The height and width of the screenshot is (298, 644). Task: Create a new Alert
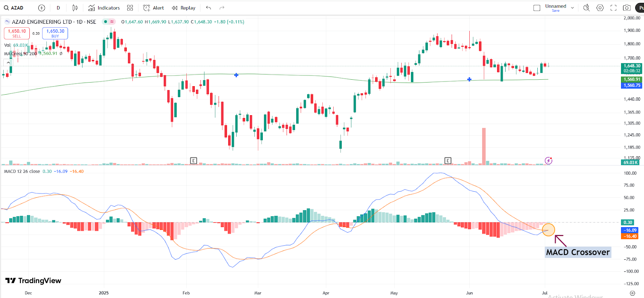(153, 8)
